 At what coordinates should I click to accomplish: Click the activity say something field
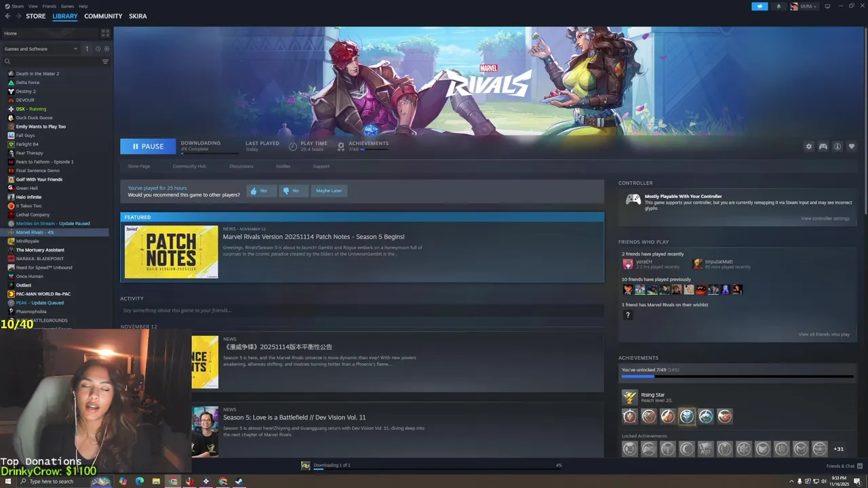tap(362, 310)
